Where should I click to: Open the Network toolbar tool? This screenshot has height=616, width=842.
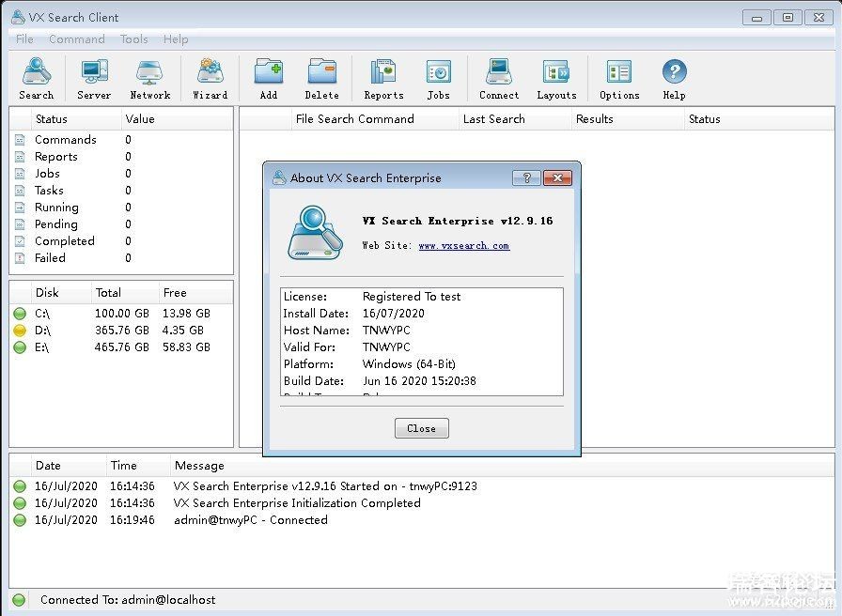[x=149, y=78]
